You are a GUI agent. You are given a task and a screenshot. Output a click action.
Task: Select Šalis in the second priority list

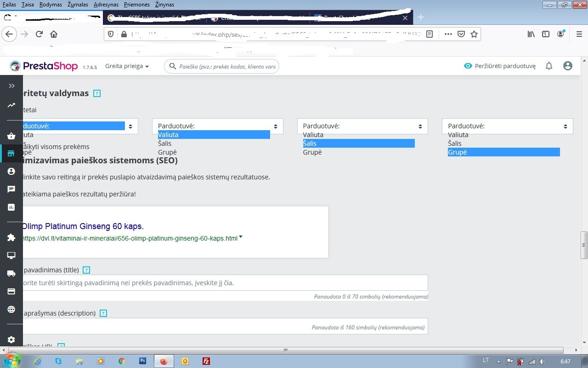(214, 144)
